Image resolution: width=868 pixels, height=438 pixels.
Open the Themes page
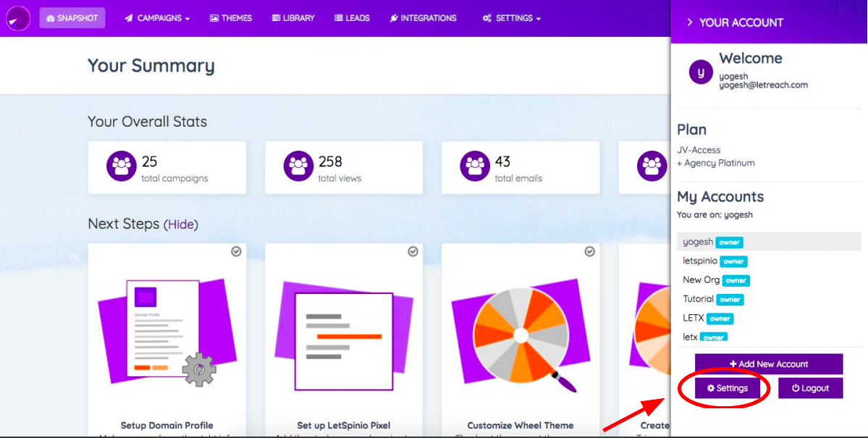(x=231, y=18)
